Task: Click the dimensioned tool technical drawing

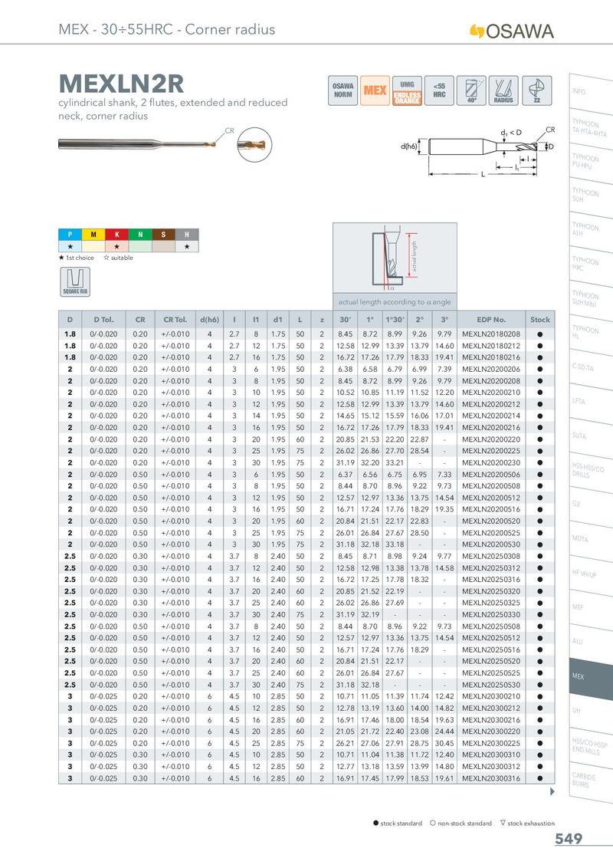Action: 477,153
